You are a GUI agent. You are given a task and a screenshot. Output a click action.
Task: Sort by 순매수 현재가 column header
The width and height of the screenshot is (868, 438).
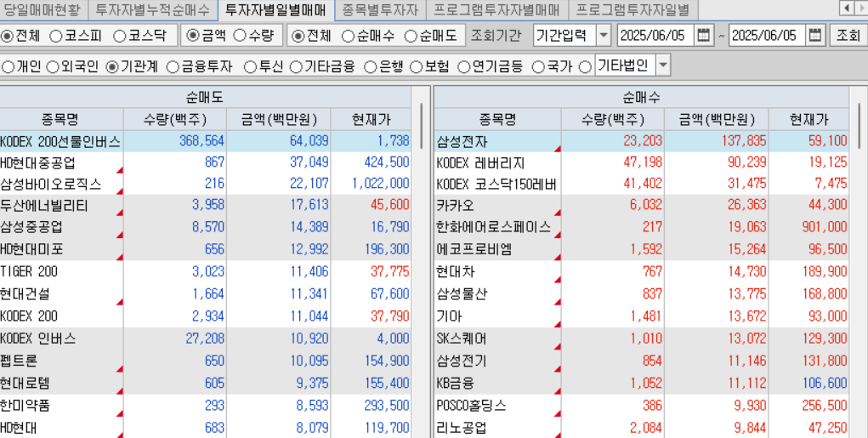coord(808,119)
